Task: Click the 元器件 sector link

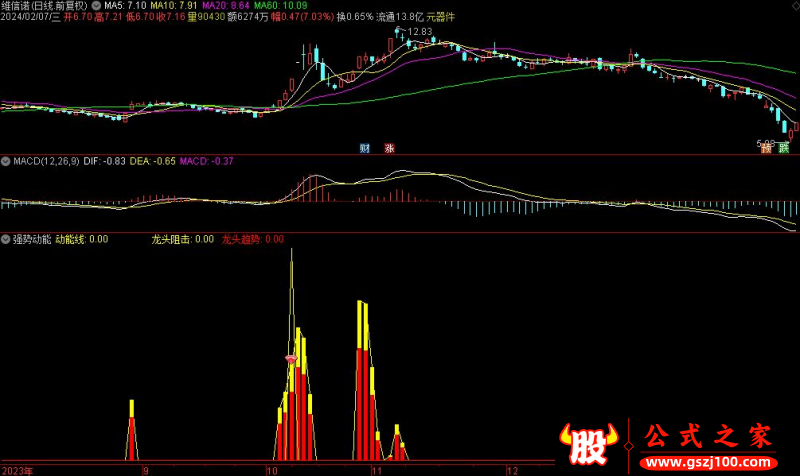Action: tap(440, 17)
